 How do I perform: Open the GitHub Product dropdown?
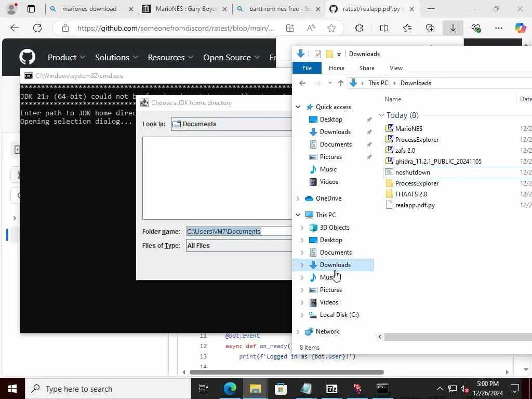point(66,57)
